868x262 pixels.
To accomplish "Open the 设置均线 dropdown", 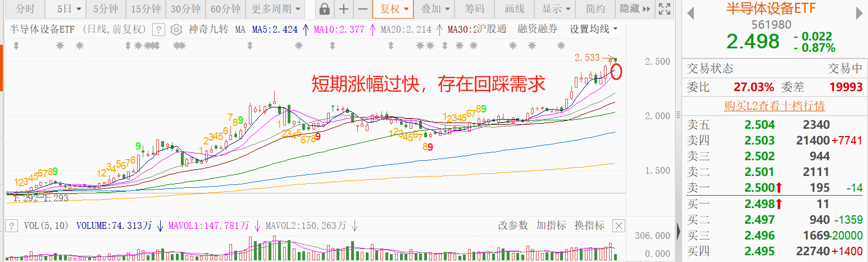I will [x=593, y=29].
